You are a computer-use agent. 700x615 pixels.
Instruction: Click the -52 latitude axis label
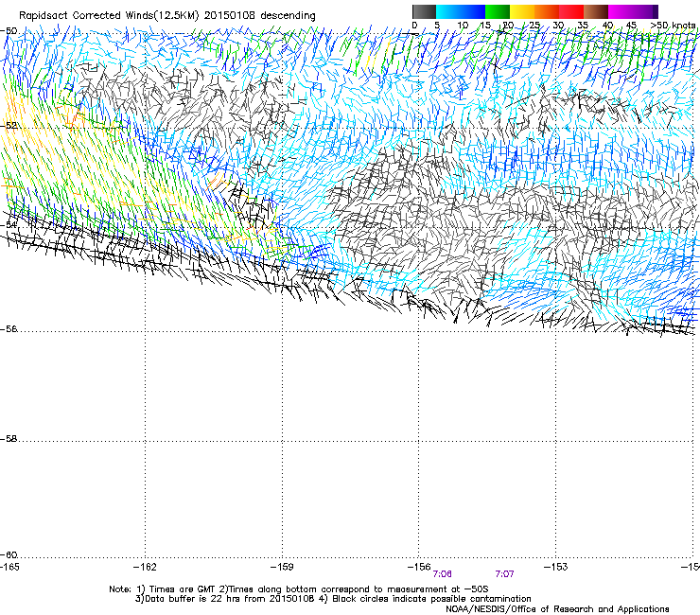point(9,126)
